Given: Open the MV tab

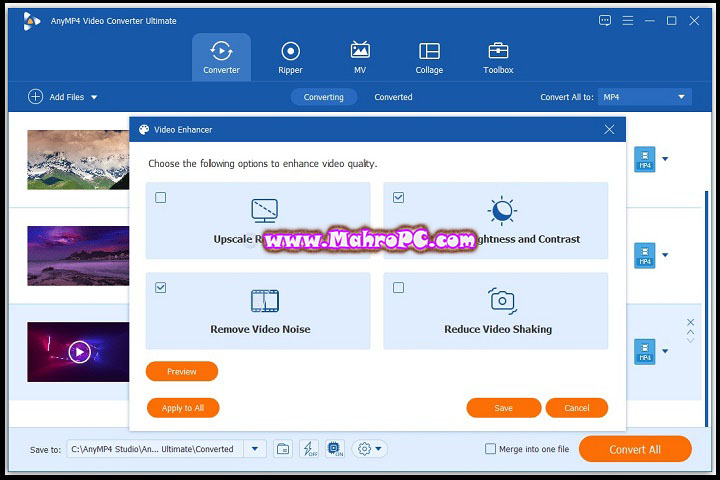Looking at the screenshot, I should 360,57.
